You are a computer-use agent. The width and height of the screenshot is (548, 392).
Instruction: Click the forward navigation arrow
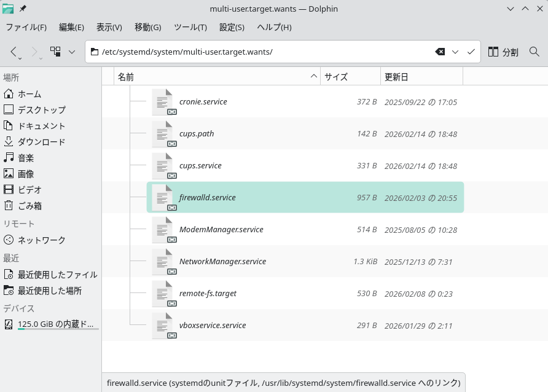pyautogui.click(x=35, y=52)
